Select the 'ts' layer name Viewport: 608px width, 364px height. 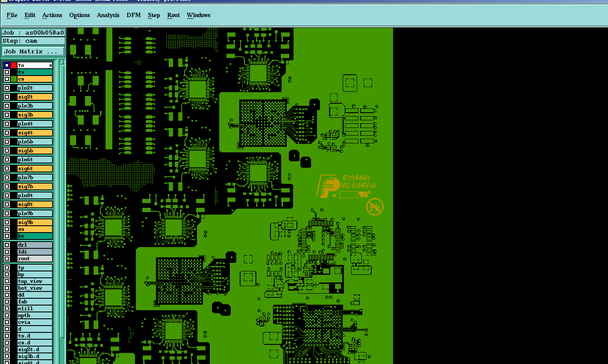coord(35,72)
